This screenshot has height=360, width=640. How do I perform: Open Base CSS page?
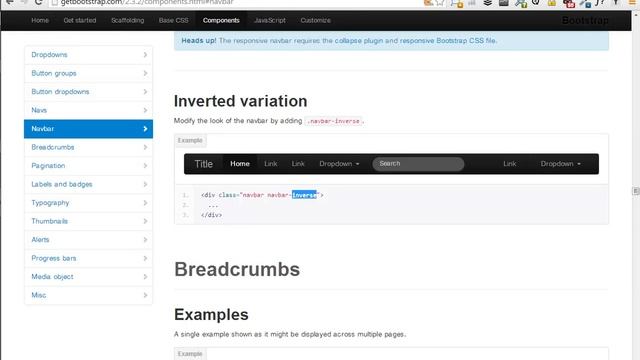(x=174, y=20)
